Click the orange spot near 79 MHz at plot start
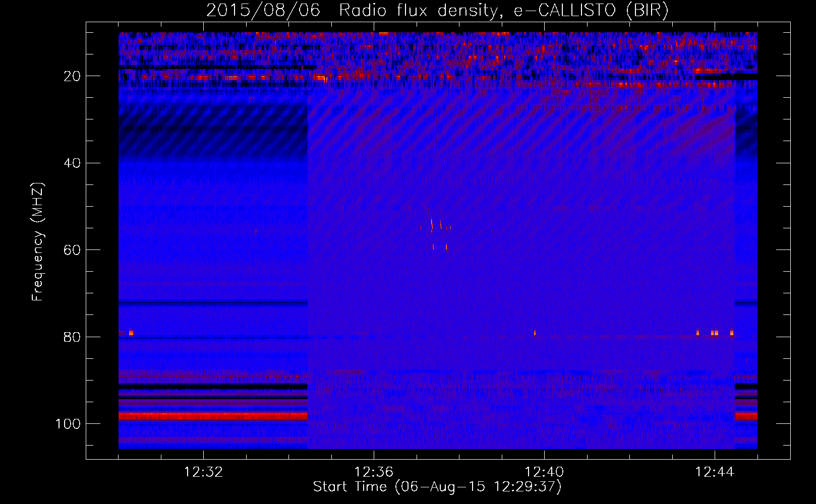The image size is (816, 504). coord(131,333)
